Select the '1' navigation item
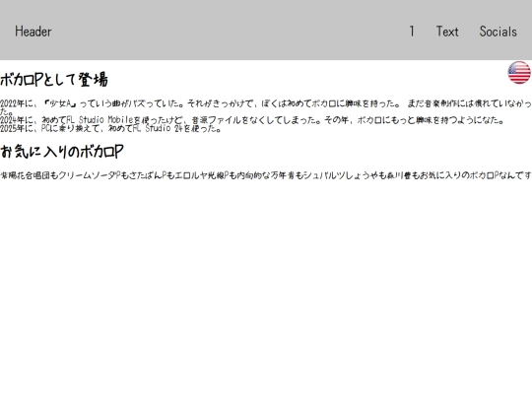532x399 pixels. point(412,32)
